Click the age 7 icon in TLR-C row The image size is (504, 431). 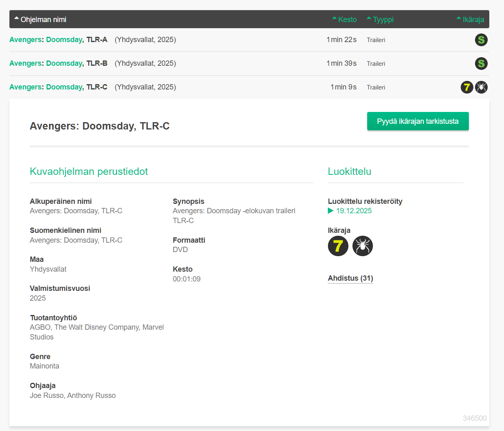467,87
